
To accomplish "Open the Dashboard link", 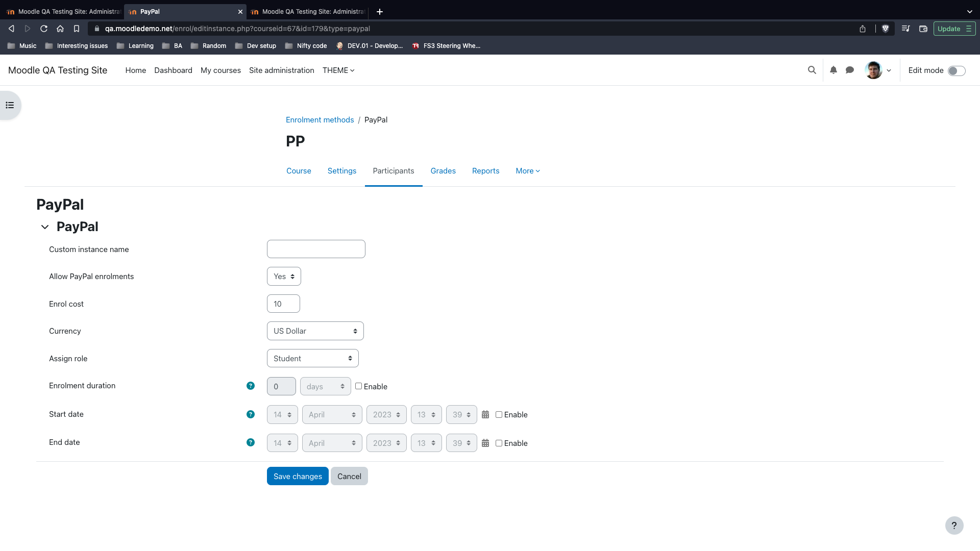I will click(173, 70).
